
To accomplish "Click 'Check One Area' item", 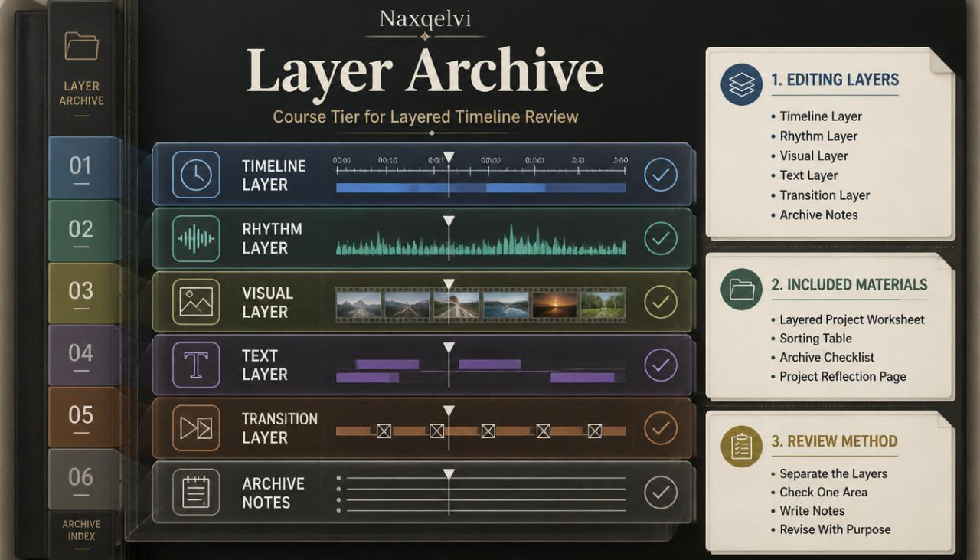I will [823, 493].
